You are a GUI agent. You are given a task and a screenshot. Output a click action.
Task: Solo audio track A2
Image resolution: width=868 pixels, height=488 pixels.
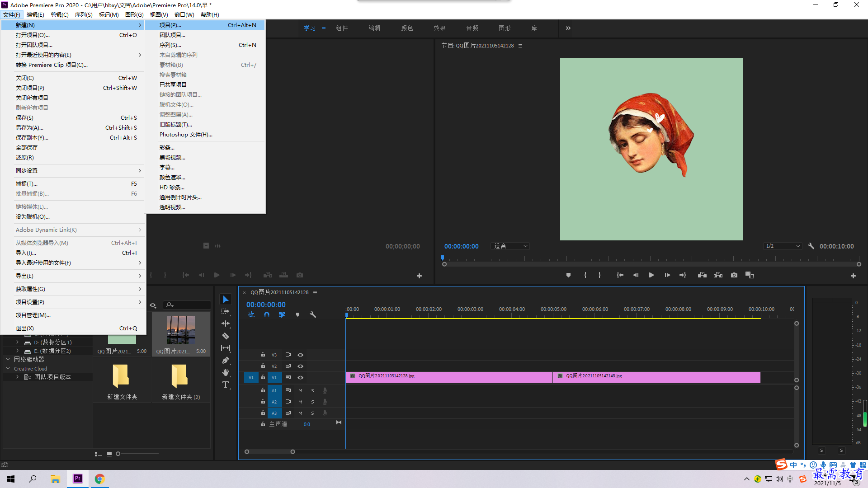pyautogui.click(x=312, y=402)
